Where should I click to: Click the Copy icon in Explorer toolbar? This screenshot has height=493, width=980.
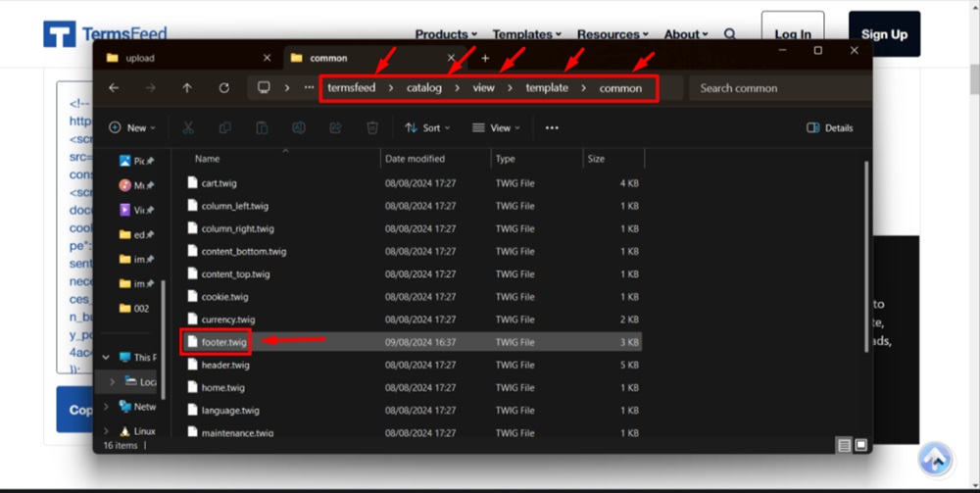[x=225, y=127]
